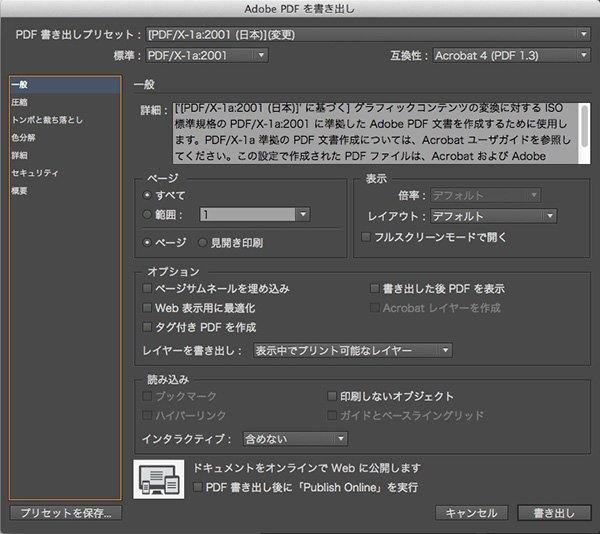Expand the 範囲 page range dropdown arrow
The image size is (600, 534).
pos(303,214)
